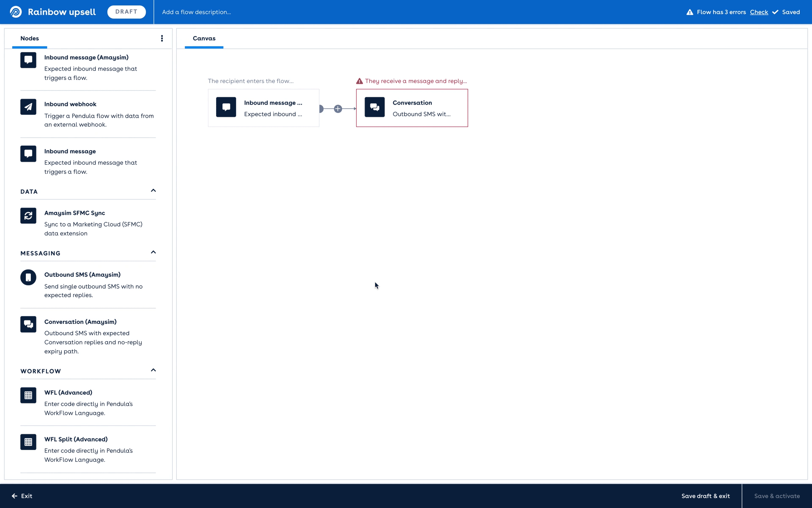Click the flow errors warning icon in header
The width and height of the screenshot is (812, 508).
pyautogui.click(x=690, y=12)
